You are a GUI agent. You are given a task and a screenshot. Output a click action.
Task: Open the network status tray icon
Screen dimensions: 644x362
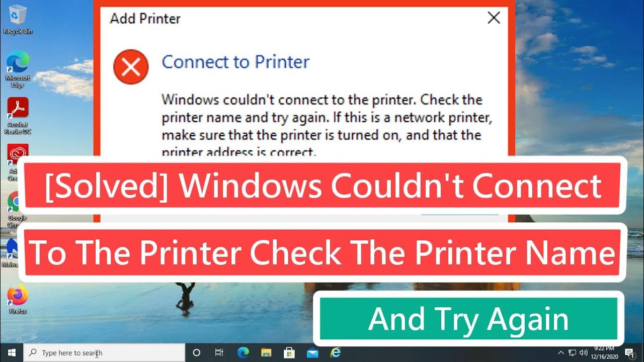click(573, 352)
